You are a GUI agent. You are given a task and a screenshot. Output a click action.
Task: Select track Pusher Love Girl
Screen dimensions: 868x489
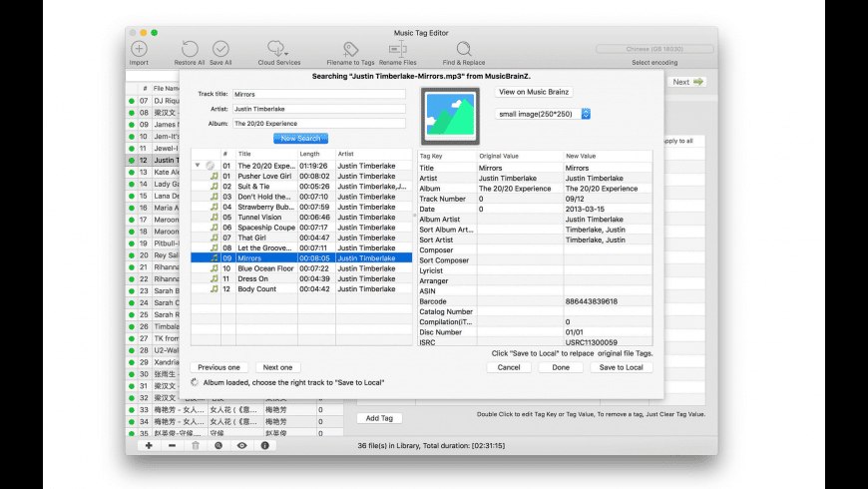coord(301,176)
